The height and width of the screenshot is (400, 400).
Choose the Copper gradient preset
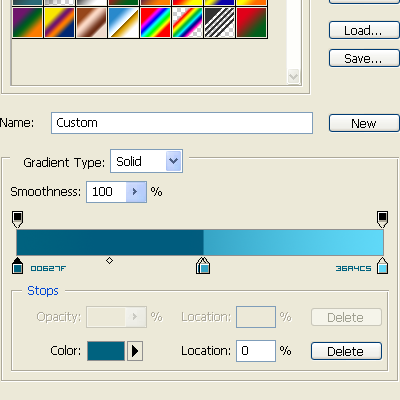tap(92, 22)
